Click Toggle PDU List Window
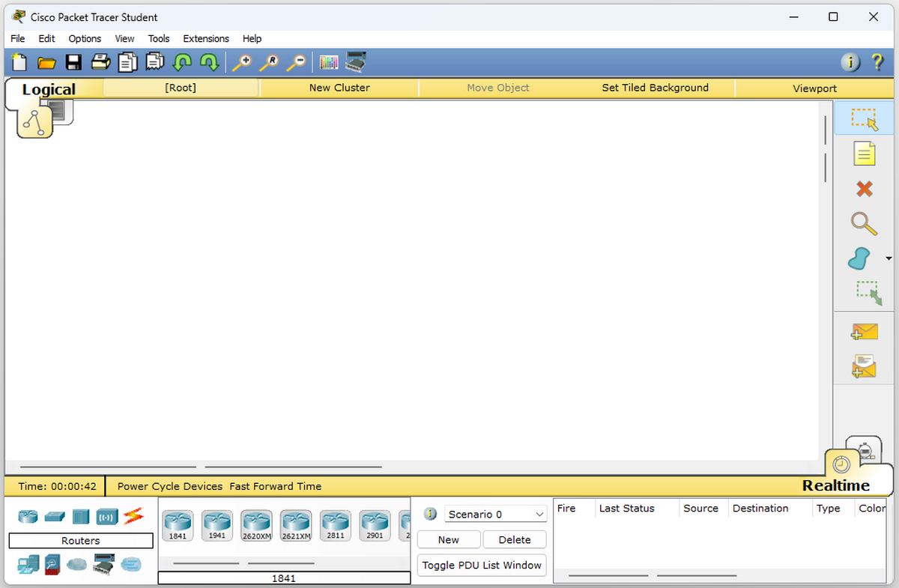Viewport: 899px width, 588px height. pyautogui.click(x=482, y=565)
